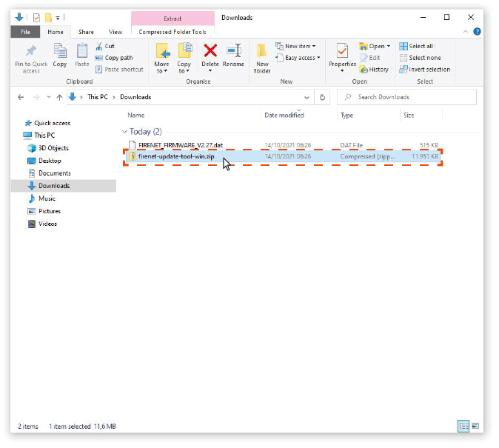Screen dimensions: 499x448
Task: Sort by the Name column header
Action: (136, 116)
